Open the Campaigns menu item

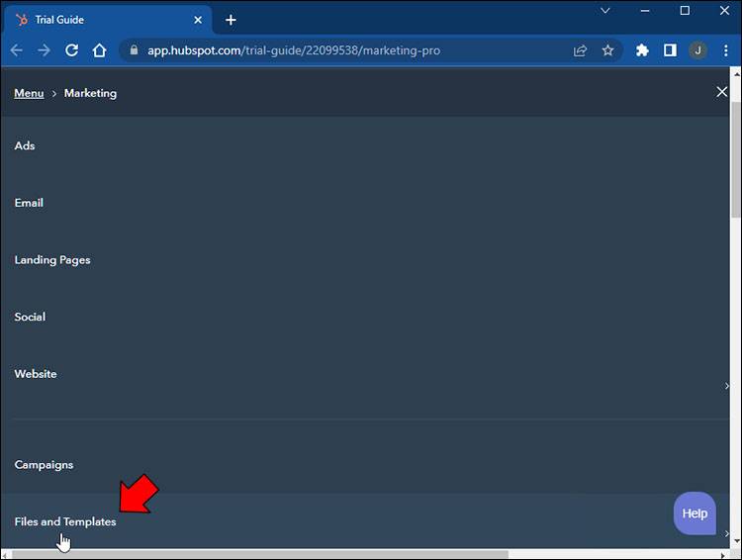click(x=44, y=465)
